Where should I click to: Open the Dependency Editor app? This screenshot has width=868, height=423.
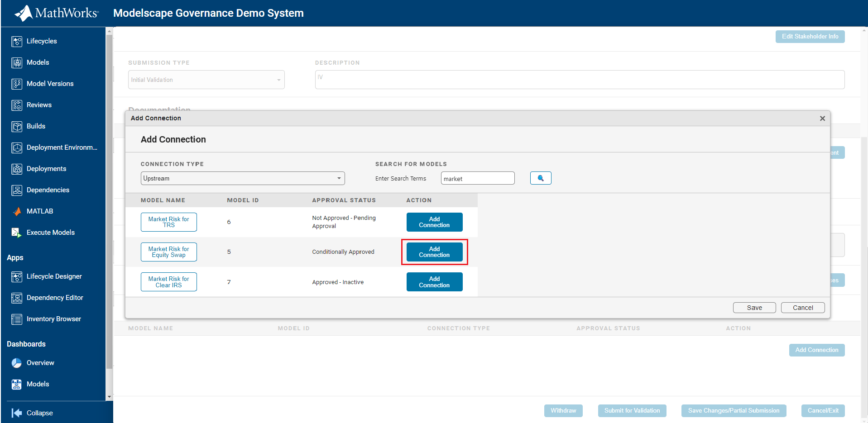(55, 297)
